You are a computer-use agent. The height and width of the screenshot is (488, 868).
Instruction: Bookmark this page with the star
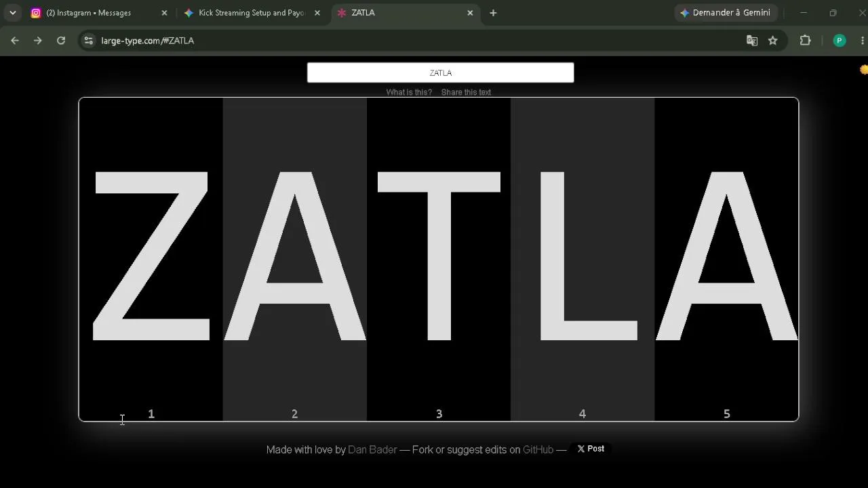pos(772,41)
